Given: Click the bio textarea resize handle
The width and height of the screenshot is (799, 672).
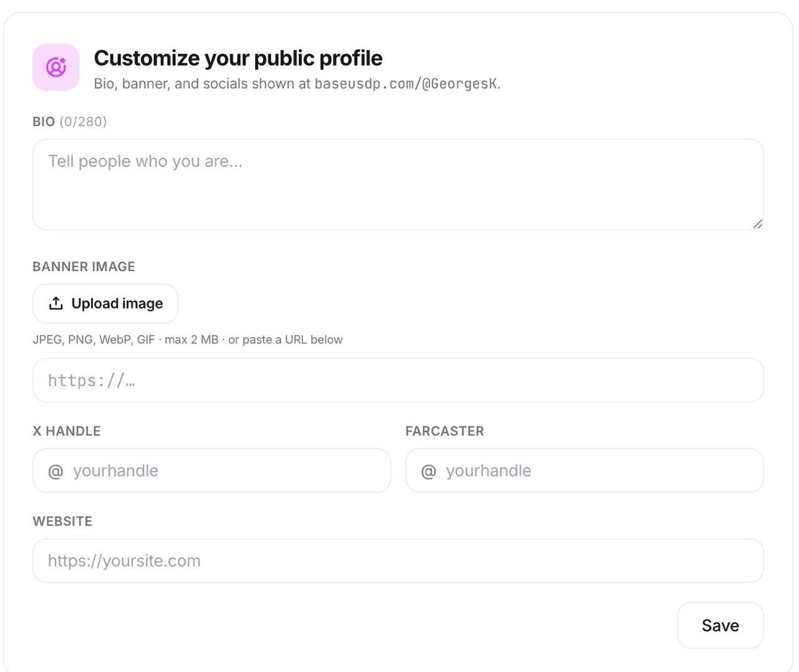Looking at the screenshot, I should click(x=757, y=224).
